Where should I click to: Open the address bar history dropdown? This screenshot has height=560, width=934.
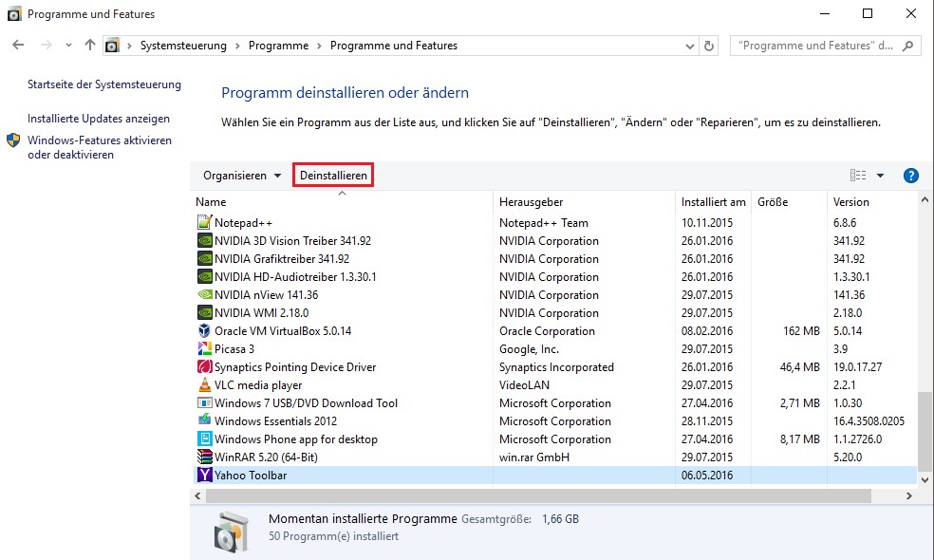pyautogui.click(x=689, y=46)
